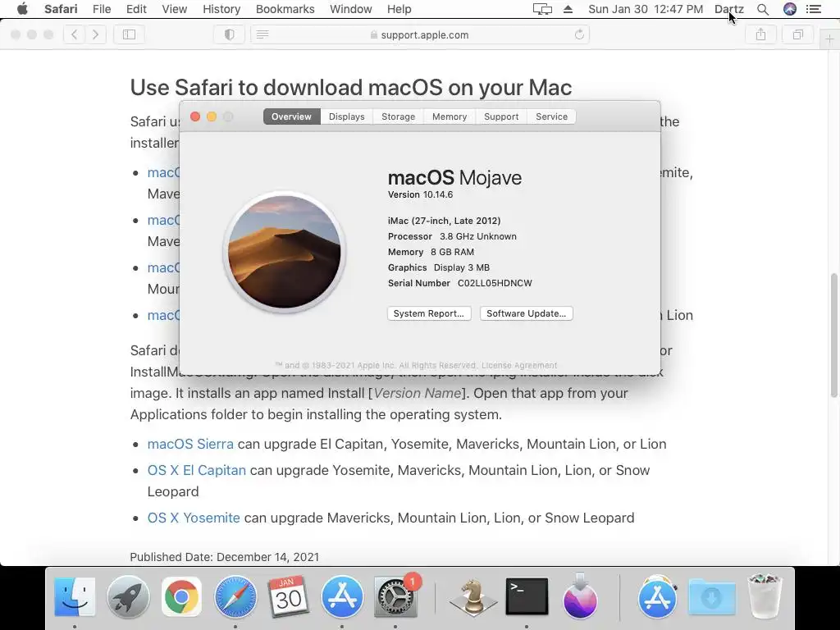Open Finder from the Dock
The image size is (840, 630).
[x=75, y=596]
